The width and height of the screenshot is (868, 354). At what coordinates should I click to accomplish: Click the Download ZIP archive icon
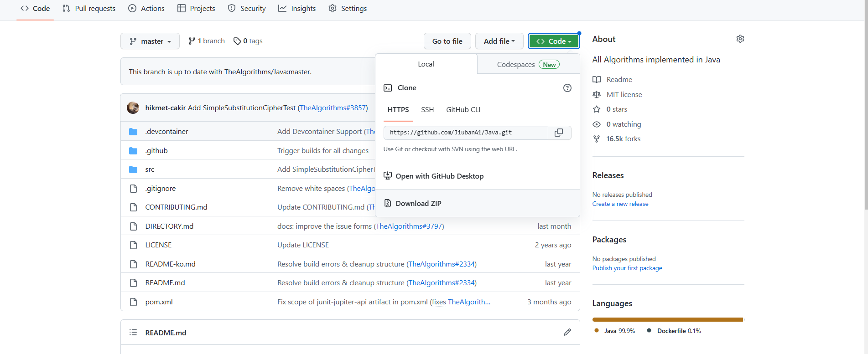click(388, 203)
